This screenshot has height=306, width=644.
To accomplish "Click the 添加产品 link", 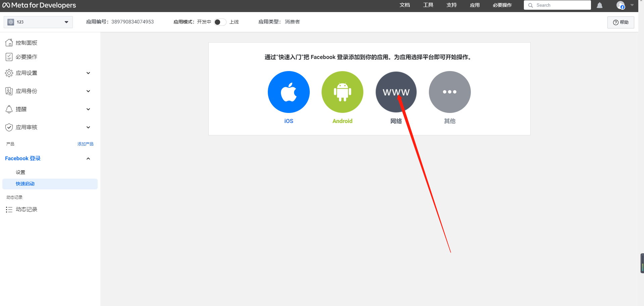I will 86,144.
